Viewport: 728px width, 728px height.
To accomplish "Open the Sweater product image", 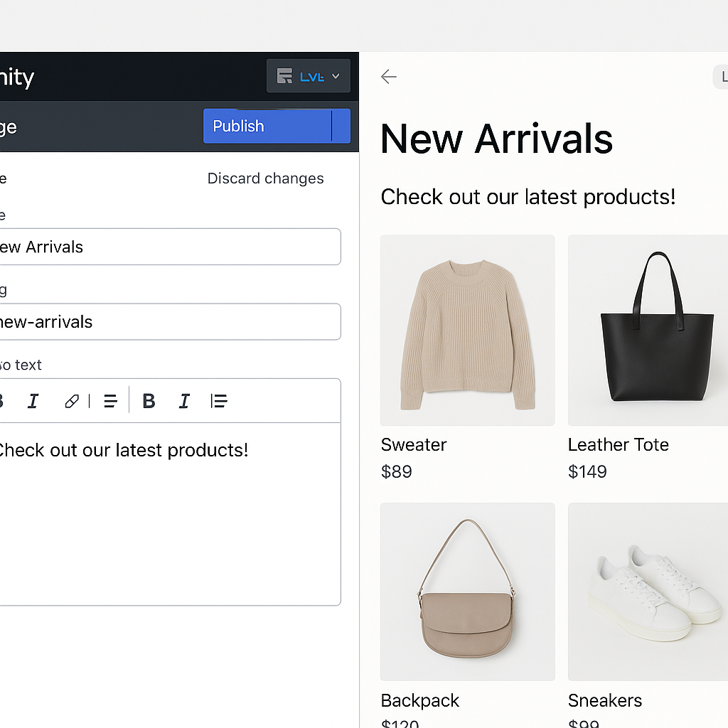I will pyautogui.click(x=468, y=330).
